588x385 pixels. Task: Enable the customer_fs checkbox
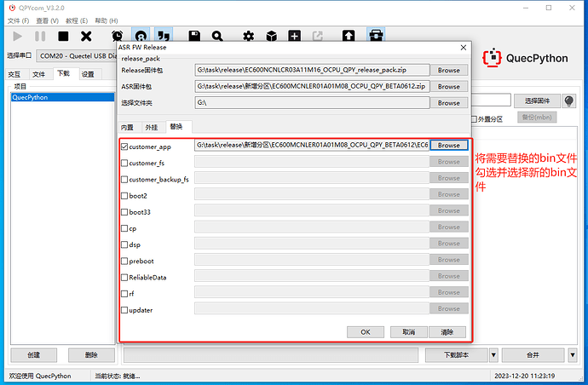coord(124,163)
